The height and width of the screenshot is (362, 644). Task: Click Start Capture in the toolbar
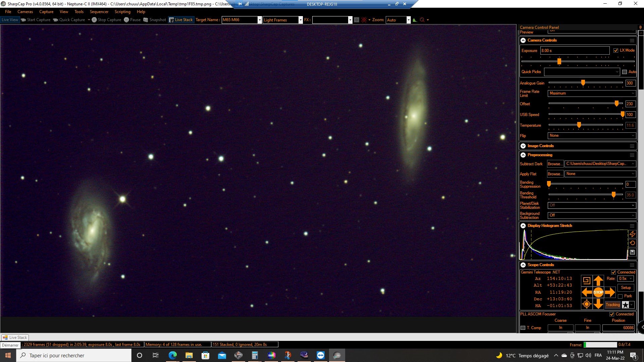(36, 20)
